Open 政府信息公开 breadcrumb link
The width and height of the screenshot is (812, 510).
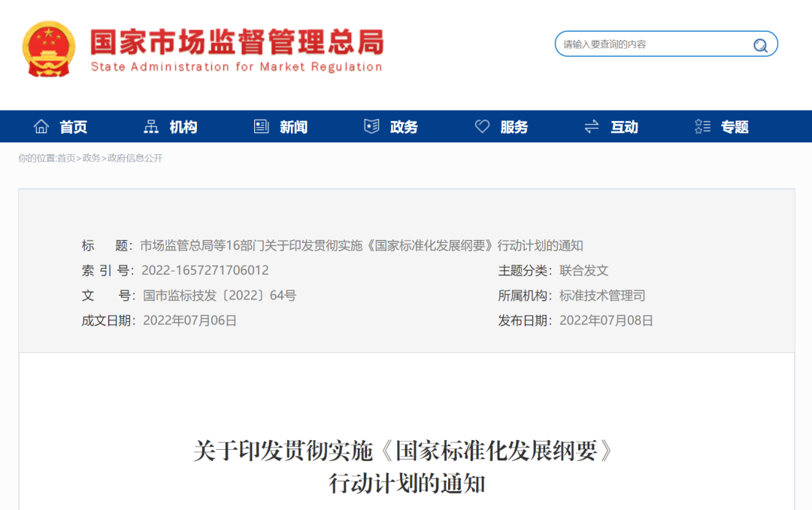coord(135,158)
